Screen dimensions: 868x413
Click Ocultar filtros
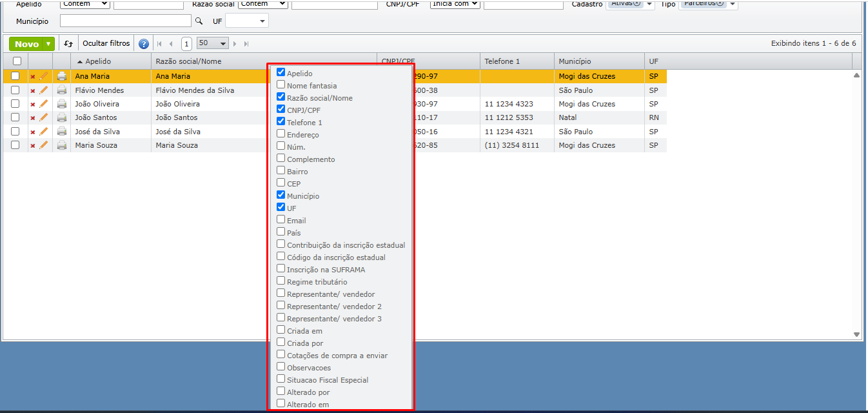point(106,44)
